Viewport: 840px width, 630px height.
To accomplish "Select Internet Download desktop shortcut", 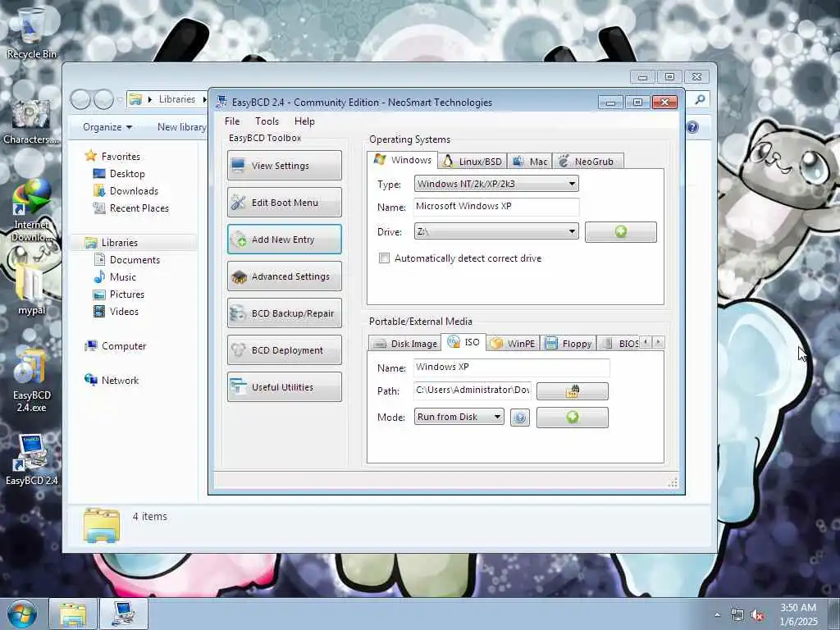I will tap(31, 211).
